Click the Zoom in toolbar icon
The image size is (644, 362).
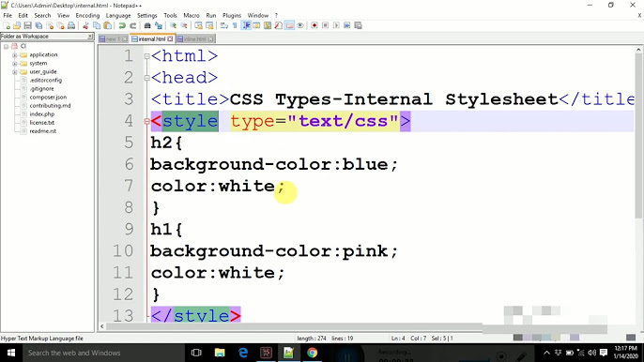tap(174, 25)
